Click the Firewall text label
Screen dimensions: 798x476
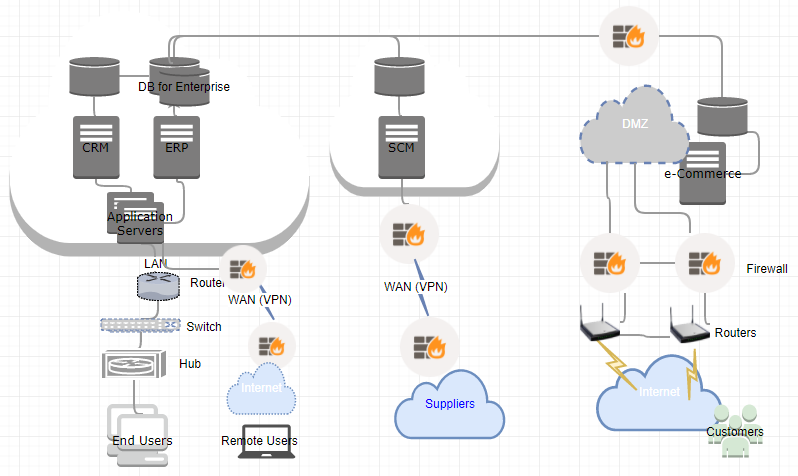[x=767, y=269]
